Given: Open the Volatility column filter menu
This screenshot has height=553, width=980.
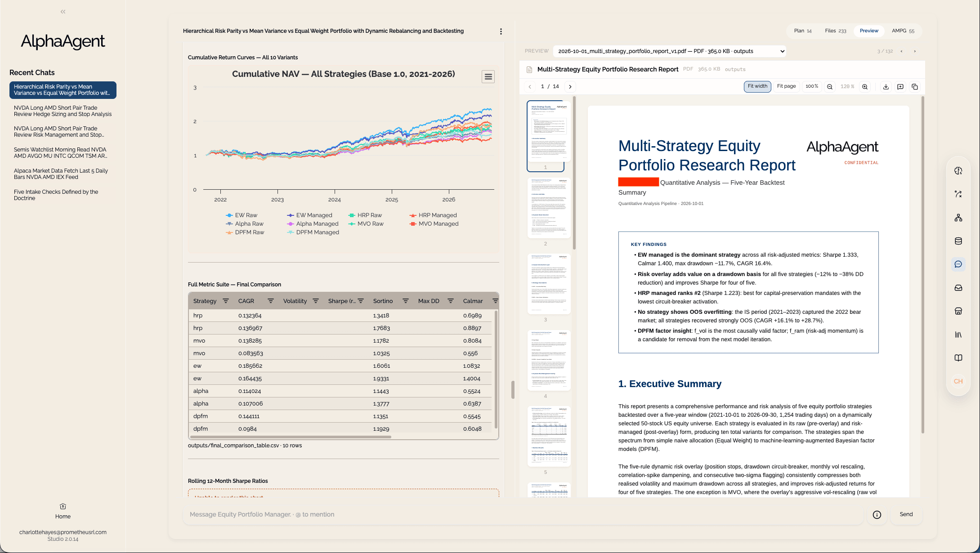Looking at the screenshot, I should 316,301.
